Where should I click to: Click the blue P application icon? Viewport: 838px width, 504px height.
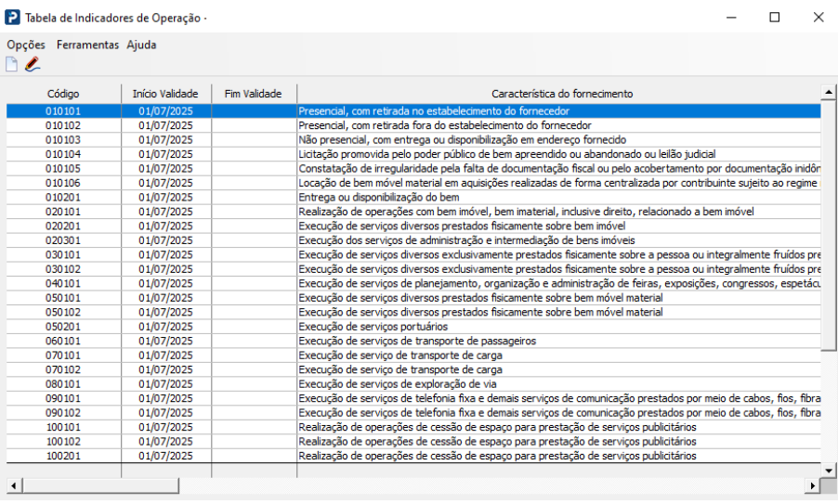(12, 17)
